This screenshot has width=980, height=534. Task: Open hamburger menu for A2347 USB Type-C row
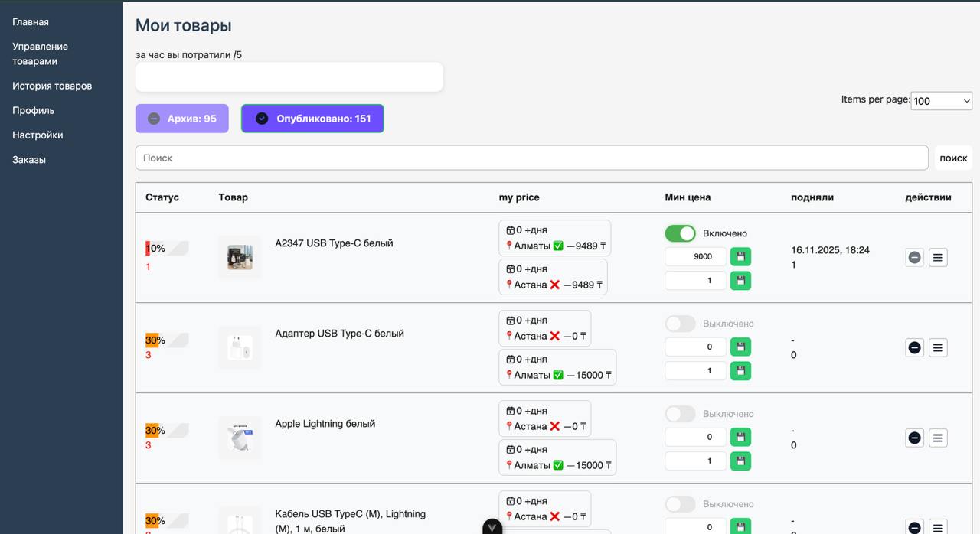coord(938,258)
